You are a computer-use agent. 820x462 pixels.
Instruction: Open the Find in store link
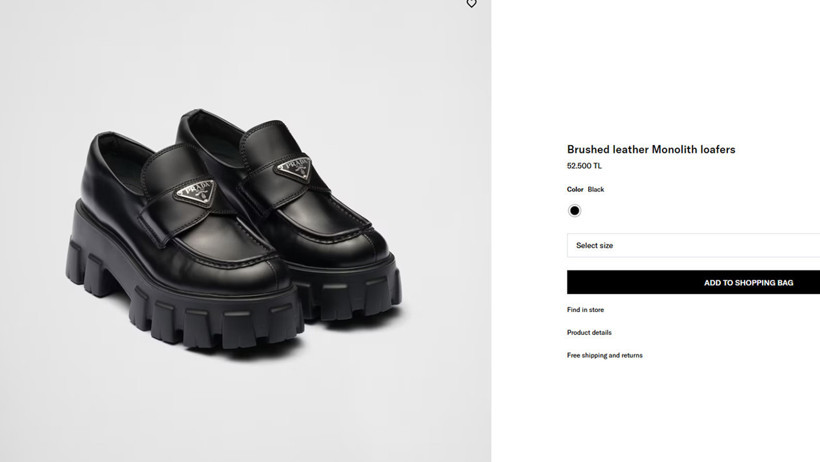pyautogui.click(x=585, y=310)
